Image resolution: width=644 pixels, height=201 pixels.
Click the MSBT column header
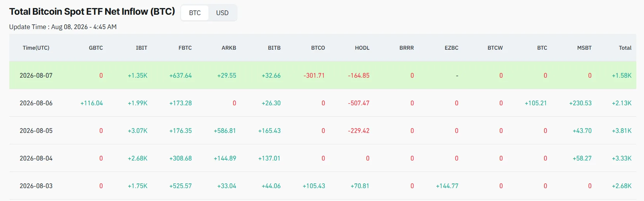[x=584, y=48]
